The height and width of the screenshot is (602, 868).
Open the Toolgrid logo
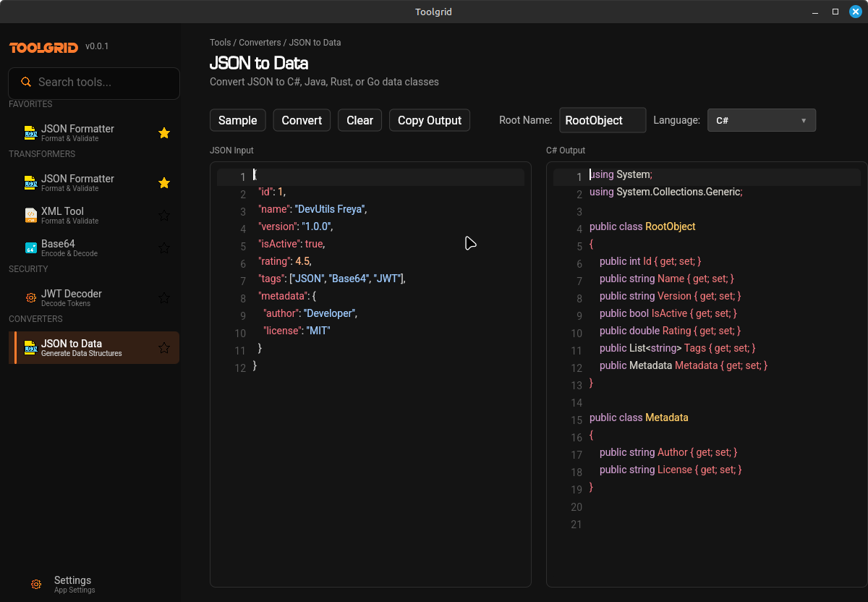(42, 47)
